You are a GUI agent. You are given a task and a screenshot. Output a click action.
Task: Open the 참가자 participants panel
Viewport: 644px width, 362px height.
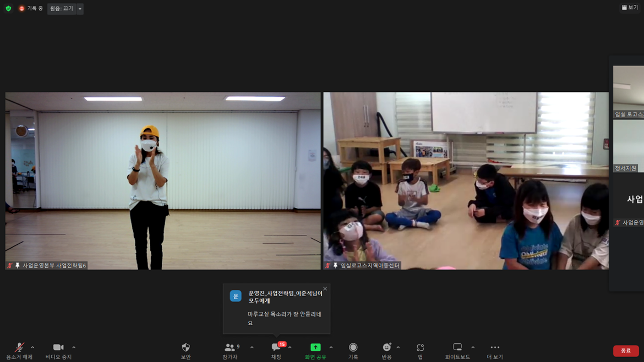click(x=230, y=350)
